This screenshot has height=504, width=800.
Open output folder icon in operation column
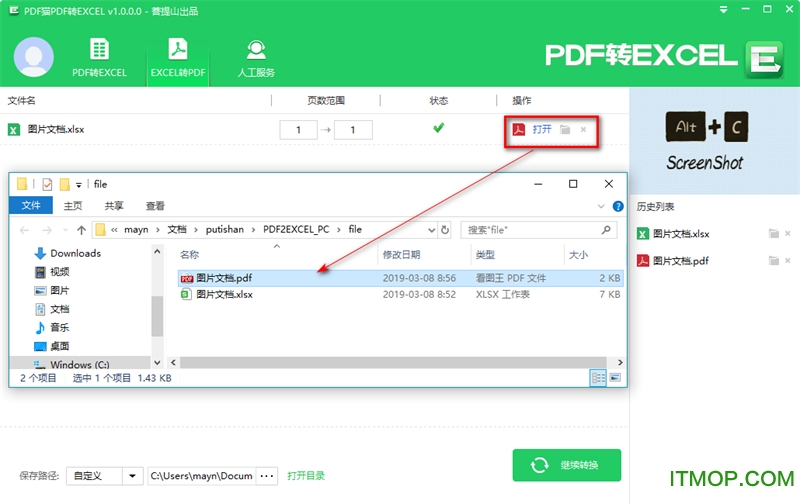565,130
